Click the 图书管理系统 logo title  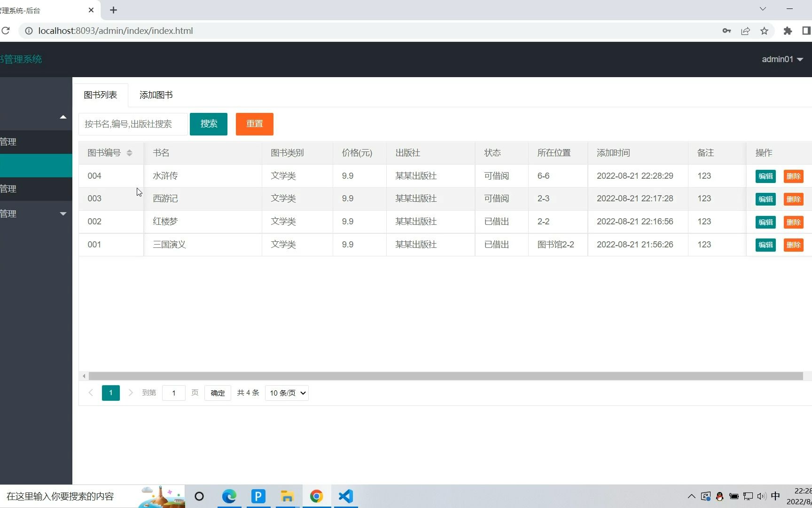click(x=21, y=59)
